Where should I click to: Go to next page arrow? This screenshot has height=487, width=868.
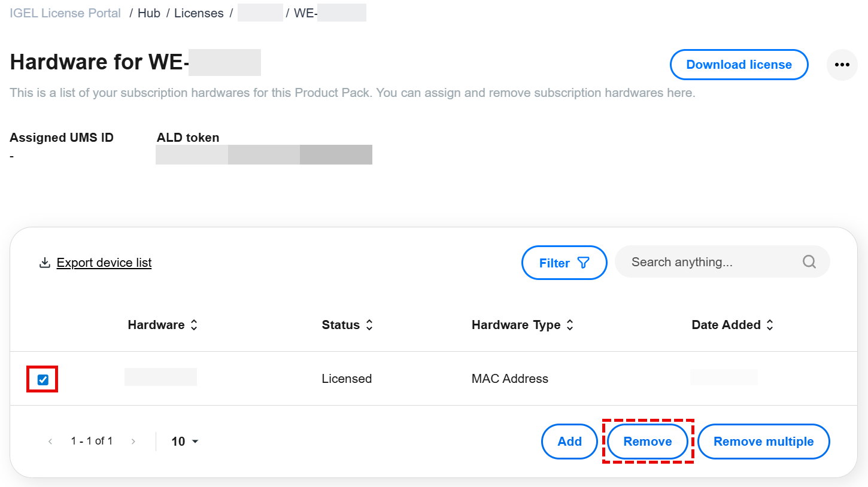coord(133,442)
